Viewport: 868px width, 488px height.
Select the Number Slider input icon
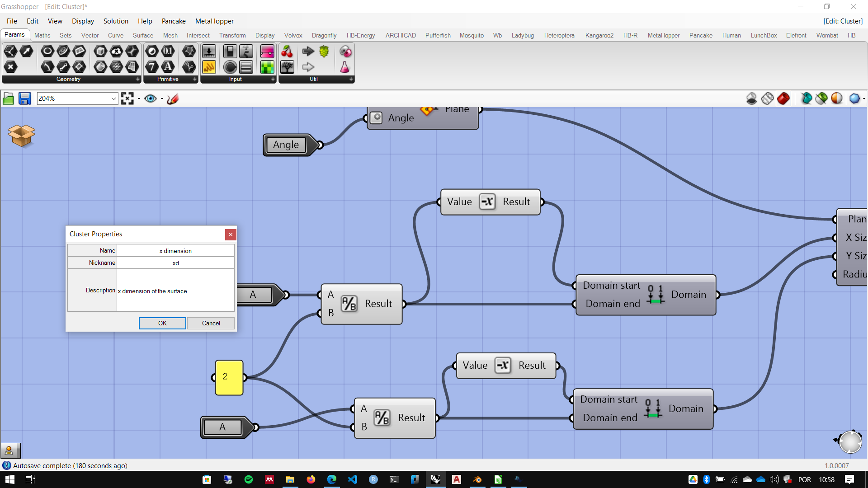point(209,51)
